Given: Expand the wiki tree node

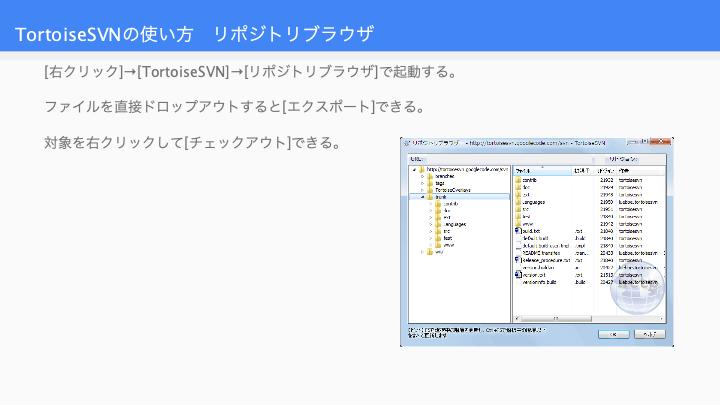Looking at the screenshot, I should click(423, 252).
